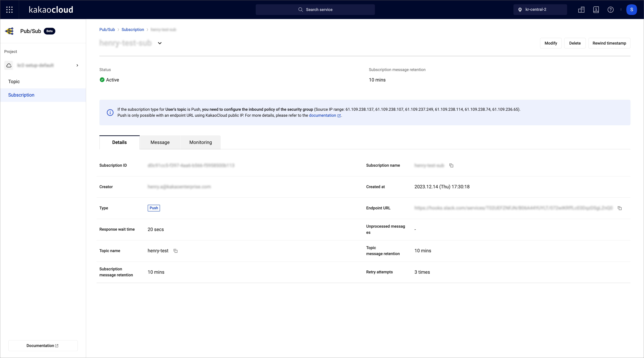This screenshot has height=358, width=644.
Task: Click the info circle icon in notice
Action: point(110,113)
